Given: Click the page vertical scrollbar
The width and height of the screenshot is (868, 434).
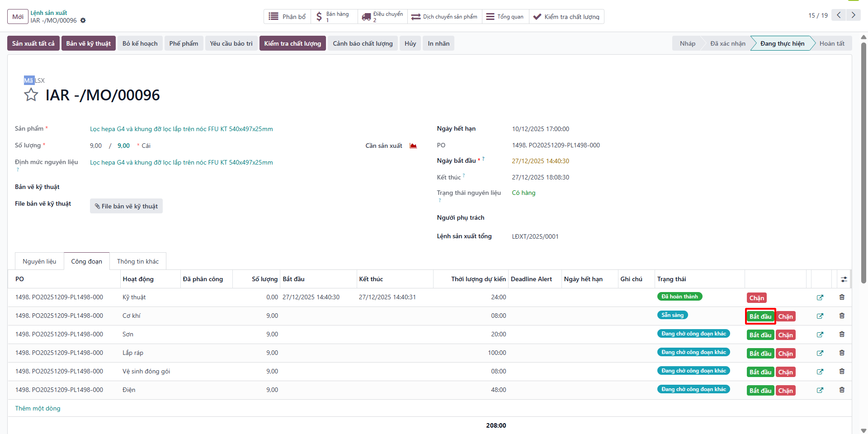Looking at the screenshot, I should 863,163.
